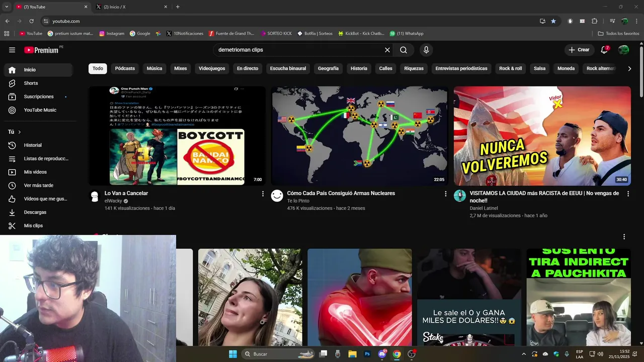Open YouTube notifications bell

(604, 50)
